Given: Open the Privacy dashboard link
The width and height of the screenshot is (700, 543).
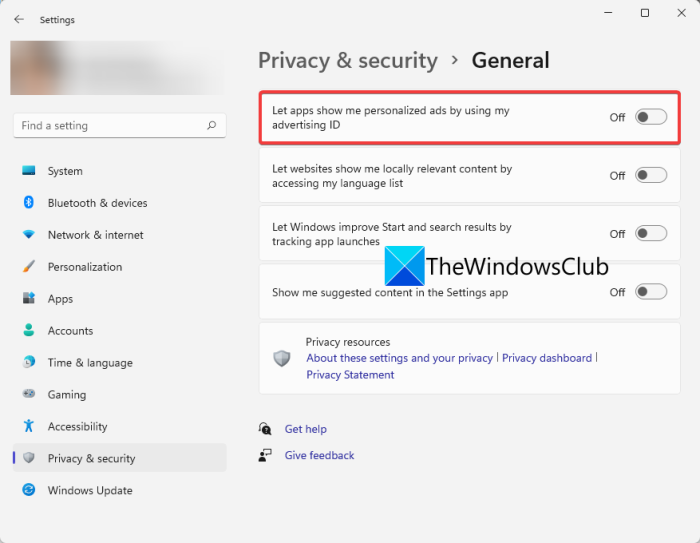Looking at the screenshot, I should 547,358.
